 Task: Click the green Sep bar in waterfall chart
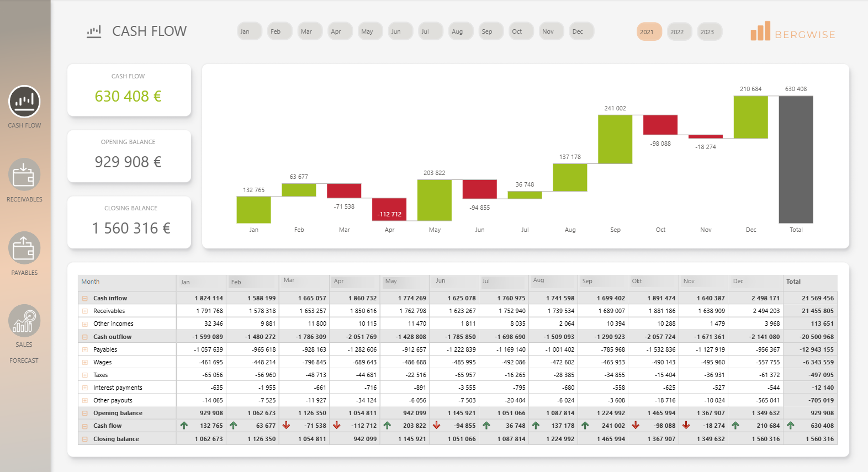point(615,139)
